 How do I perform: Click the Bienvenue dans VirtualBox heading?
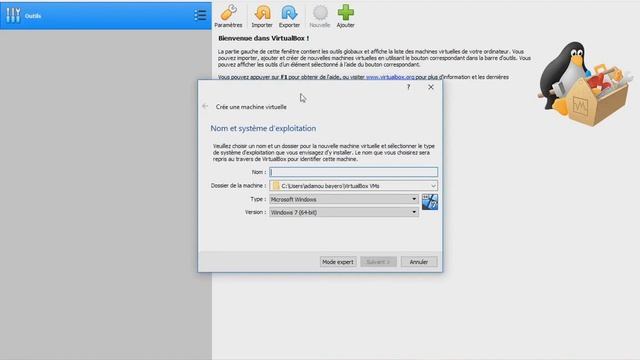tap(264, 38)
